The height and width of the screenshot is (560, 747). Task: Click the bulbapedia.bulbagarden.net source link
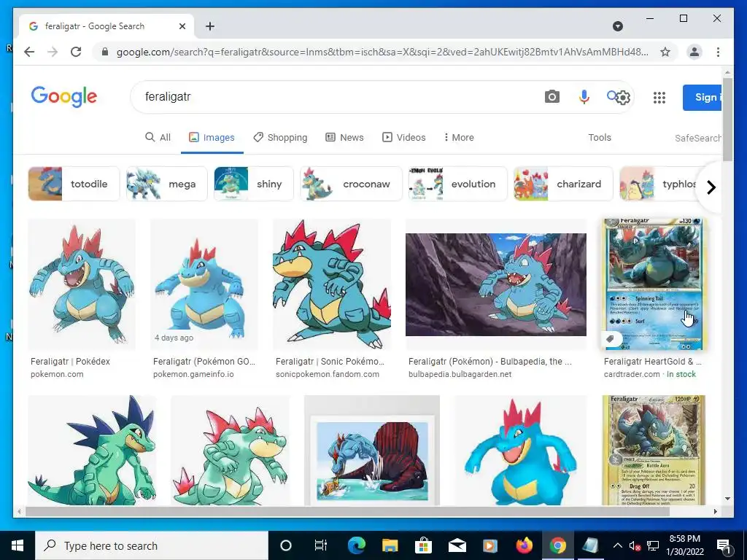pos(460,374)
